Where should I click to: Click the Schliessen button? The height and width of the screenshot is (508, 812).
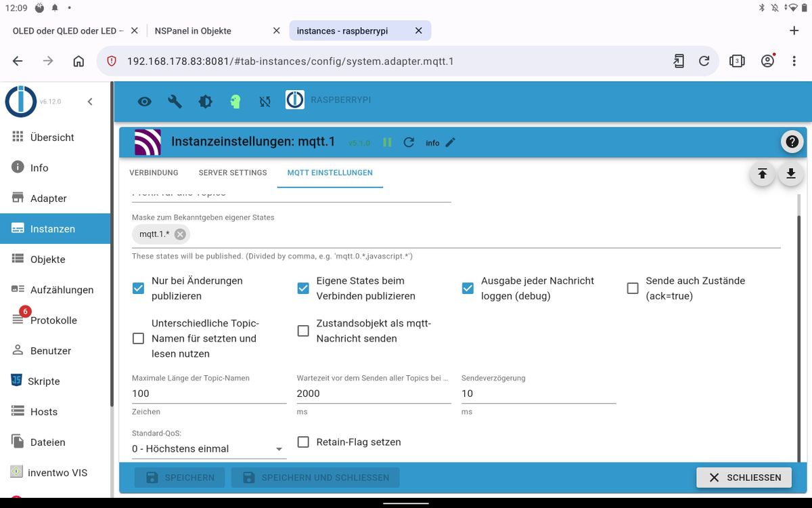pos(744,478)
